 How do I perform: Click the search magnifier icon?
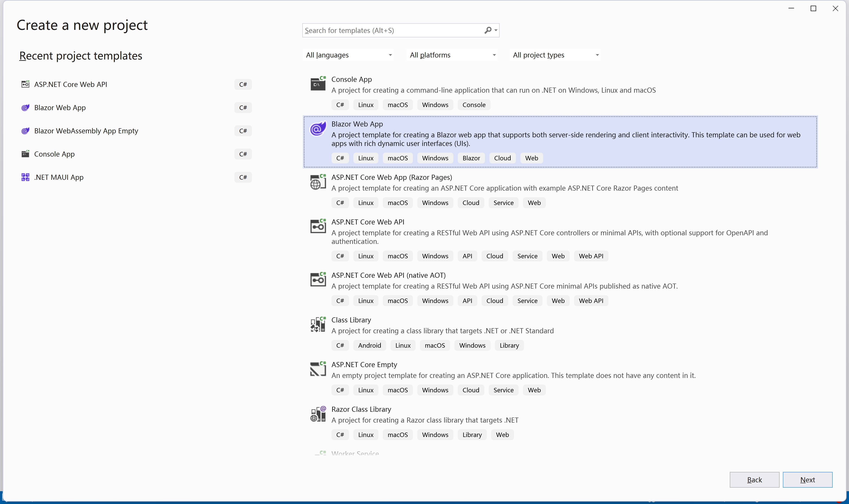point(488,30)
